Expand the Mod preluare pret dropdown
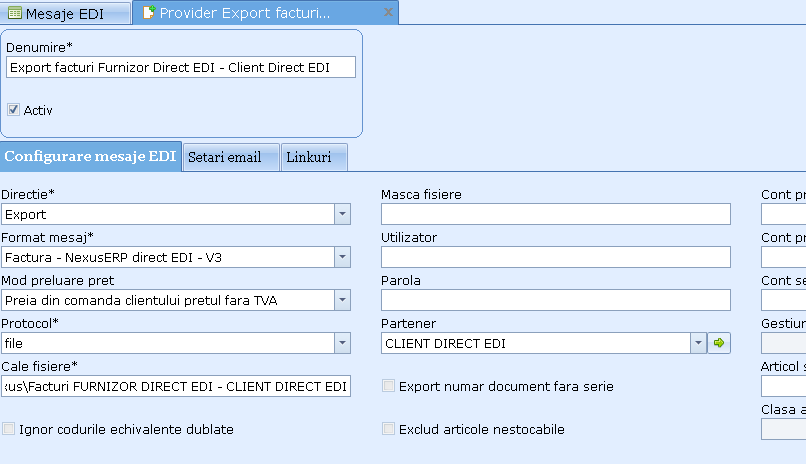Viewport: 806px width, 464px height. [342, 300]
